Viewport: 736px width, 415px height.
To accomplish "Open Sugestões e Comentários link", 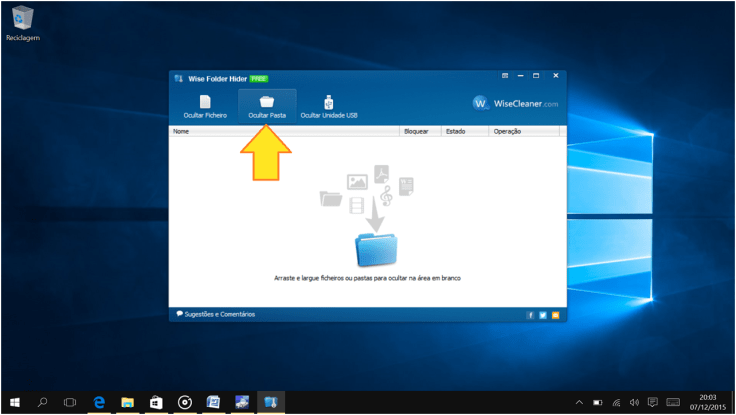I will pyautogui.click(x=215, y=314).
